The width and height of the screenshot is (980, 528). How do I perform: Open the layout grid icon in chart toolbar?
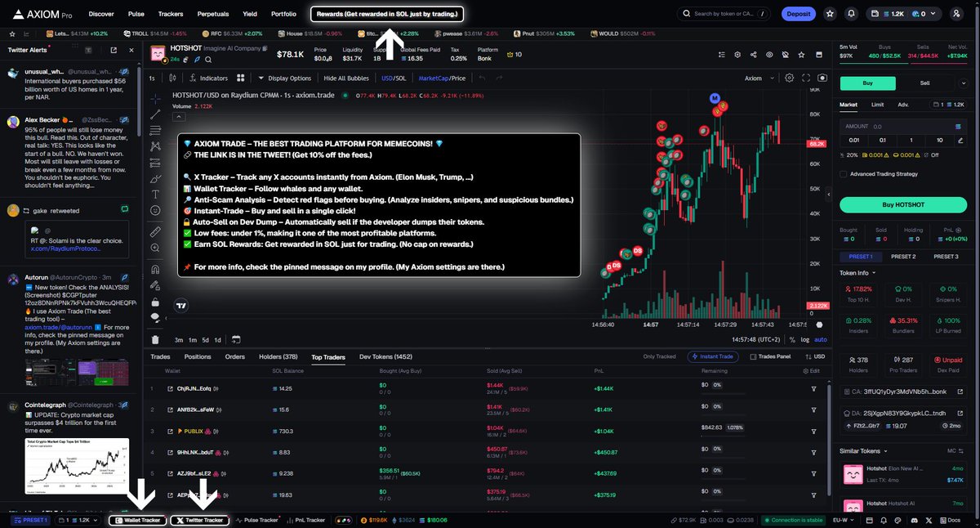[x=241, y=78]
